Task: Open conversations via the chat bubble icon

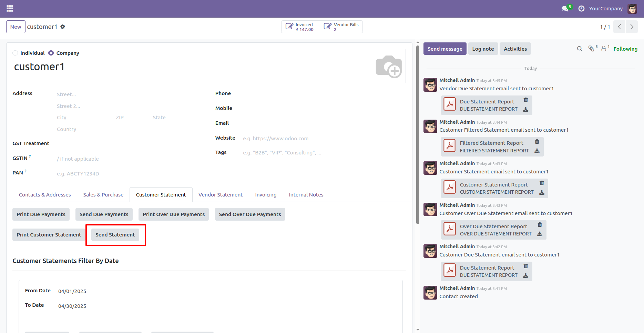Action: [564, 8]
